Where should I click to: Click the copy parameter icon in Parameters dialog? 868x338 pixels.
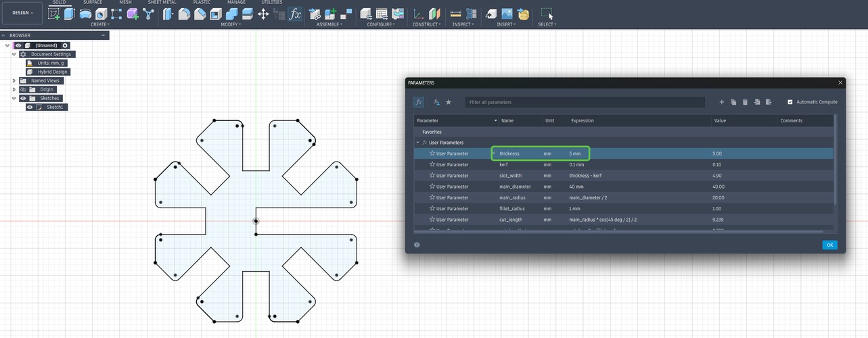click(733, 102)
